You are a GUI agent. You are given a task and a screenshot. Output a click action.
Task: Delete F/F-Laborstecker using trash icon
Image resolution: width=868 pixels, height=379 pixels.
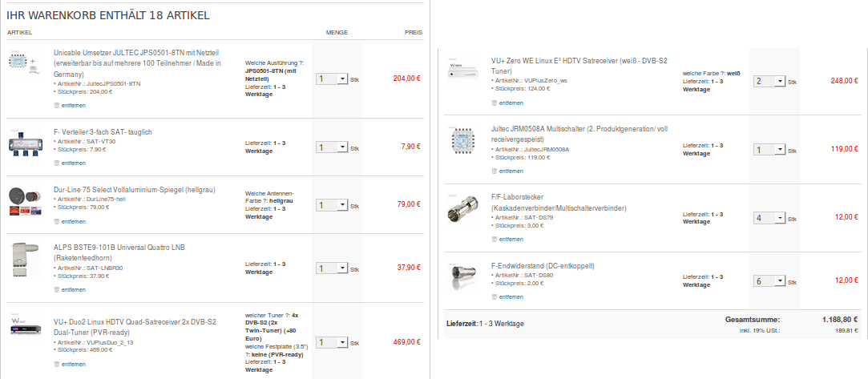(x=494, y=238)
